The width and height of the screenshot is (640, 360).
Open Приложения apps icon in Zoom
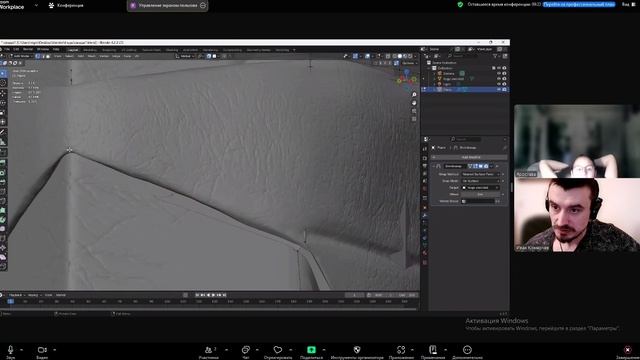401,350
